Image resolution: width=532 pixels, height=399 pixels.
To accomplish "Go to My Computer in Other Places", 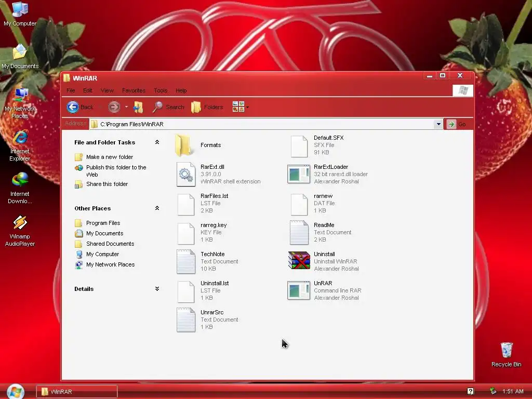I will [102, 254].
